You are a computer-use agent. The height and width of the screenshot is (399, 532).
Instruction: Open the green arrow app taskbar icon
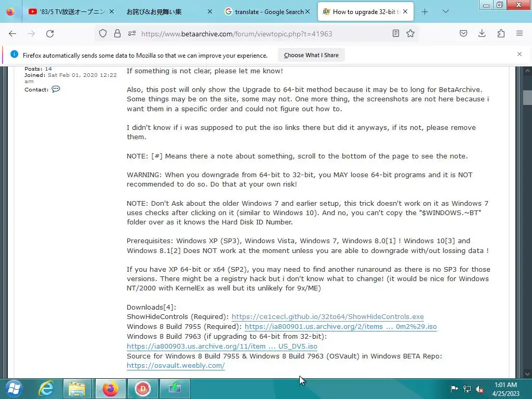coord(175,389)
